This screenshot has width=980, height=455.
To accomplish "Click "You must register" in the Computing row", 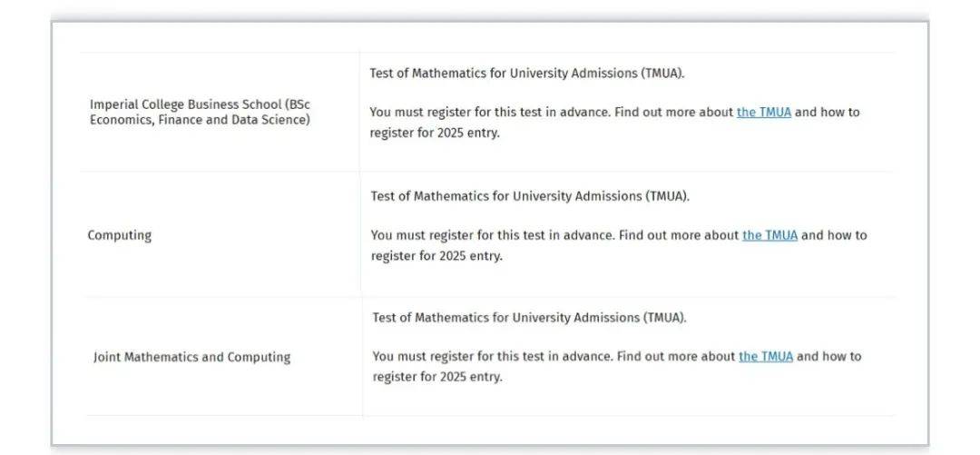I will (421, 235).
